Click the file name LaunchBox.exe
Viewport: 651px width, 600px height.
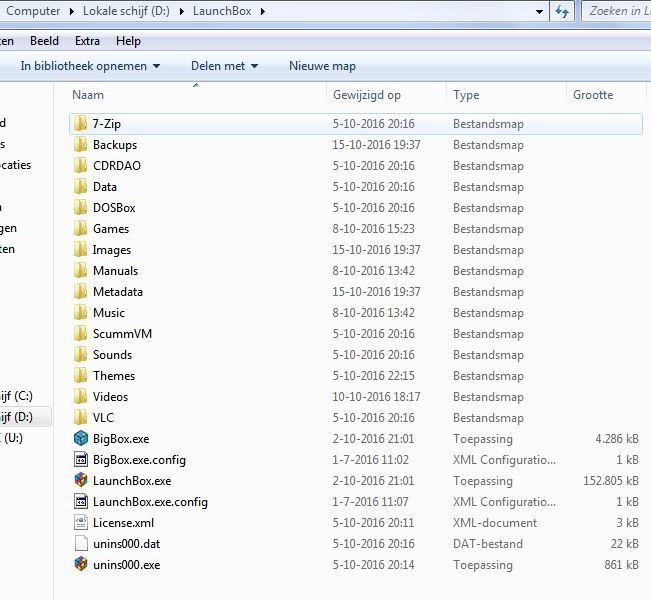(132, 481)
